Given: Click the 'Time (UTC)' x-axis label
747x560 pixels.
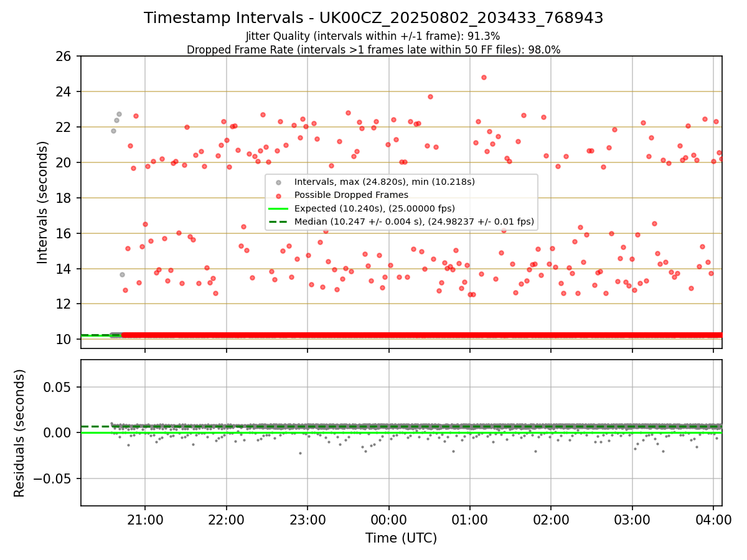Looking at the screenshot, I should 401,538.
